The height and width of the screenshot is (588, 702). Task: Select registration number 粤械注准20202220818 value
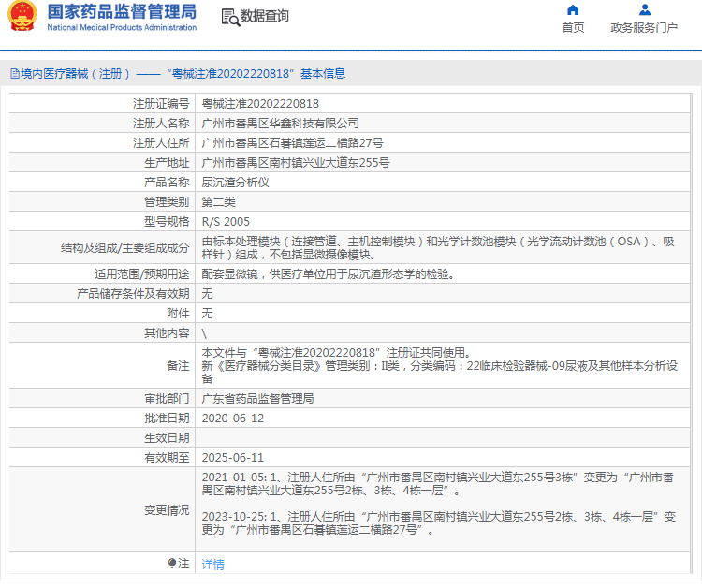pos(260,104)
